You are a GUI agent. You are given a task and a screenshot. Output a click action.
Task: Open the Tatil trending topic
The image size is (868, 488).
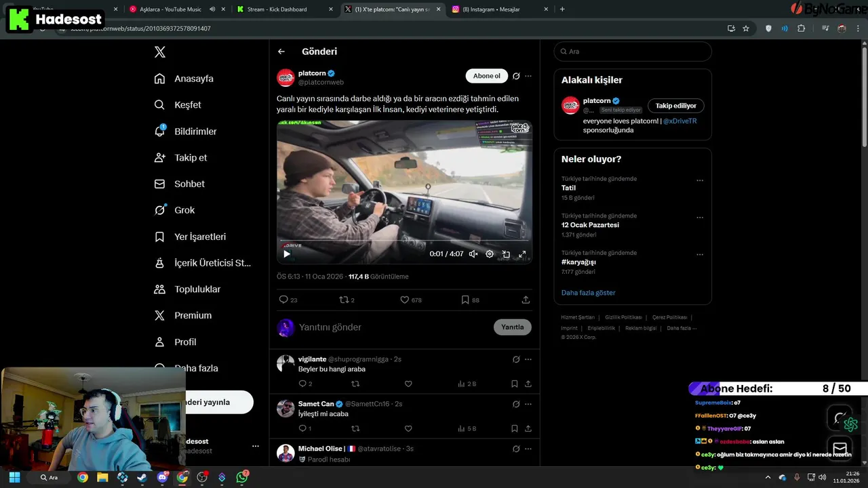tap(568, 188)
